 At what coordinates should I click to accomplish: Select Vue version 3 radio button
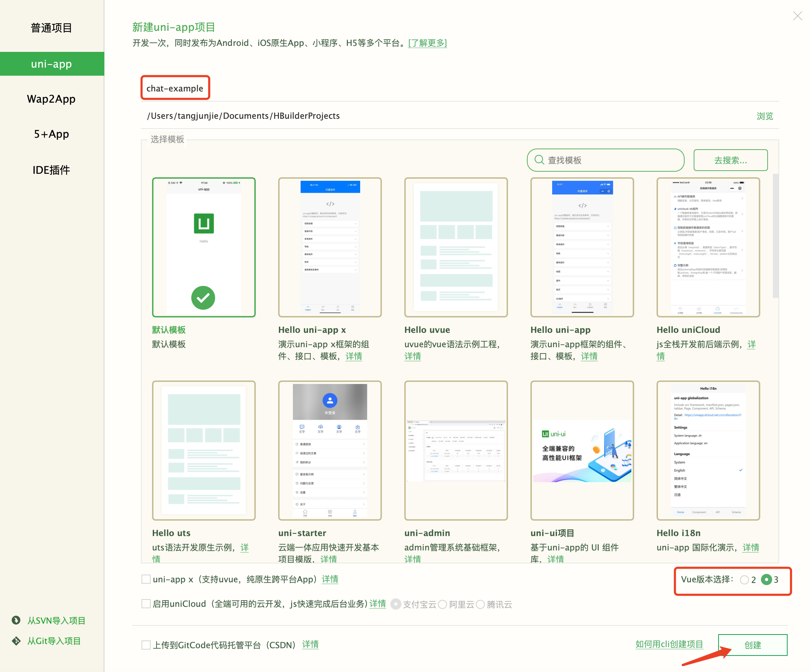pyautogui.click(x=767, y=580)
